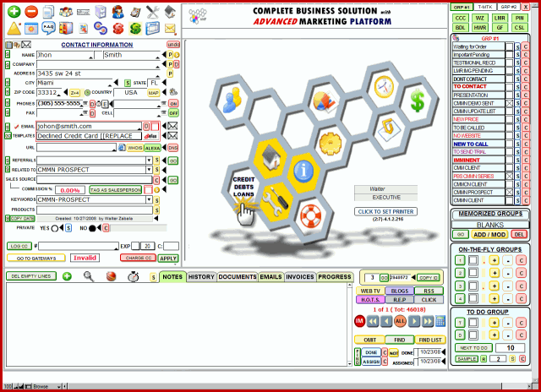541x392 pixels.
Task: Switch to the History tab
Action: coord(200,276)
